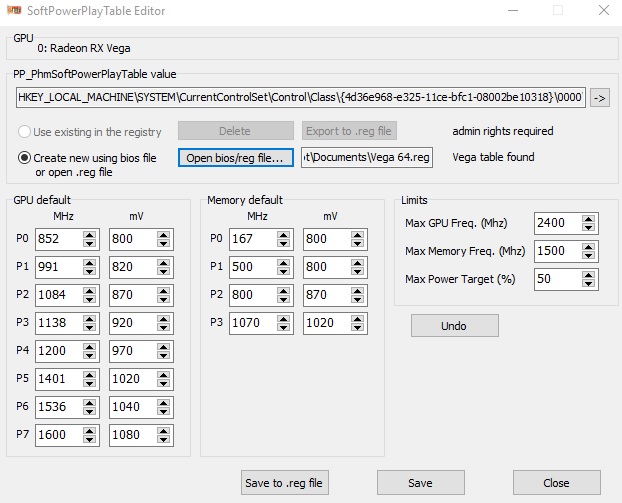Screen dimensions: 622x503
Task: Click the registry key path text field
Action: point(300,97)
